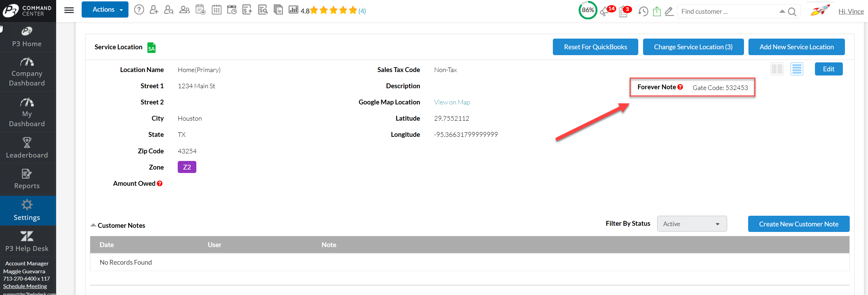Click the search invoice dollar-magnifier icon

pyautogui.click(x=263, y=10)
